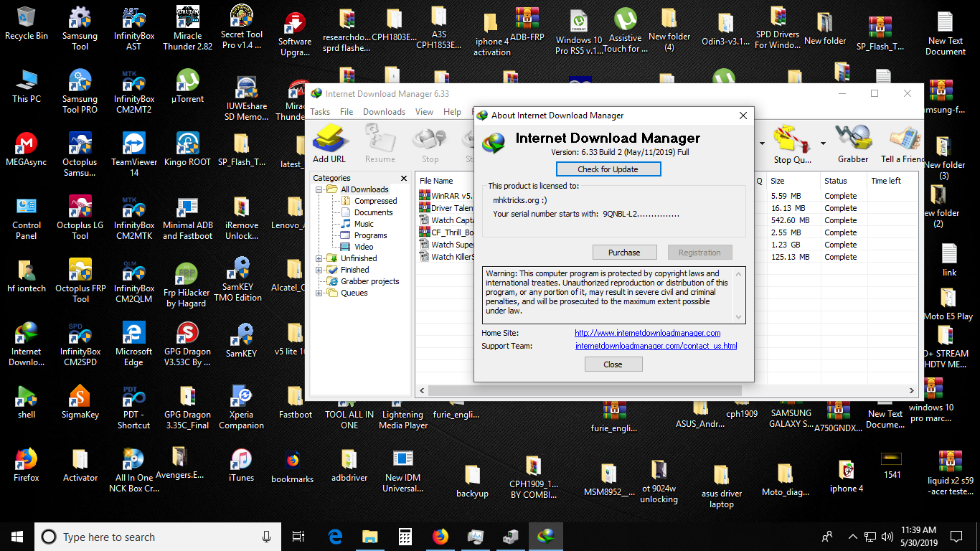Click the Tell a Friend toolbar icon
The width and height of the screenshot is (980, 551).
(903, 143)
